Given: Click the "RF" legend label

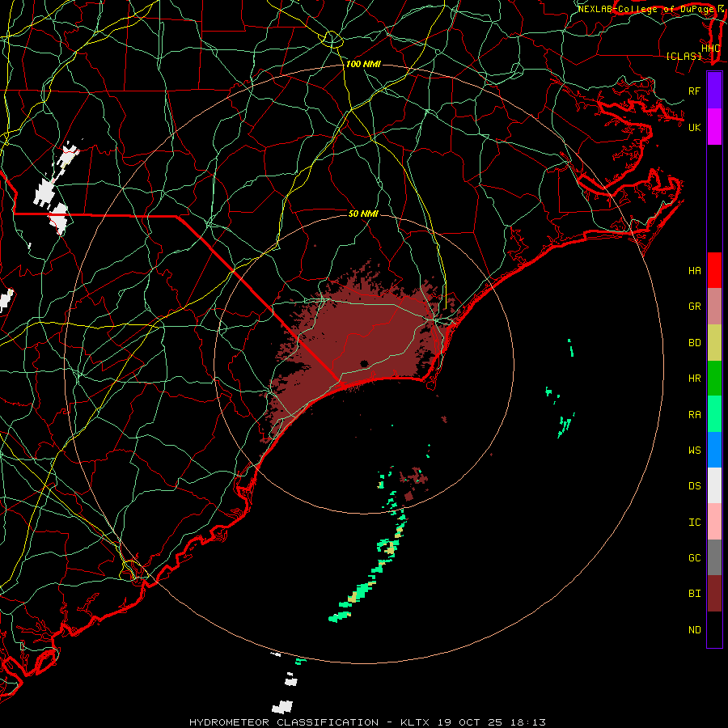Looking at the screenshot, I should pyautogui.click(x=694, y=91).
